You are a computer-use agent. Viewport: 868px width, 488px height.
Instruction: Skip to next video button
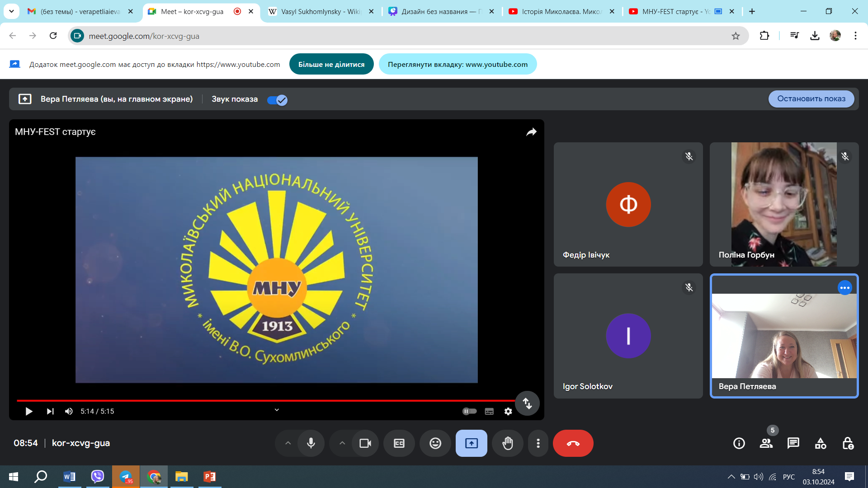tap(50, 411)
